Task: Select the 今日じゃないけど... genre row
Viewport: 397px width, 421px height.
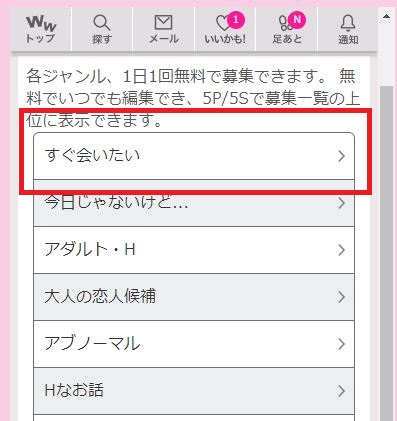Action: (194, 203)
